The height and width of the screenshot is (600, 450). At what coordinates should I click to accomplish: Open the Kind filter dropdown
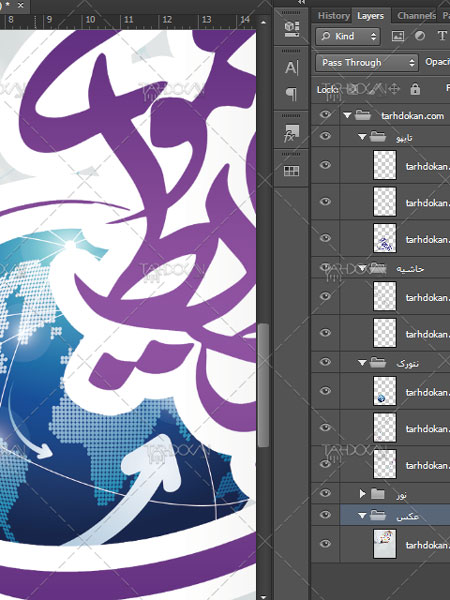(348, 36)
